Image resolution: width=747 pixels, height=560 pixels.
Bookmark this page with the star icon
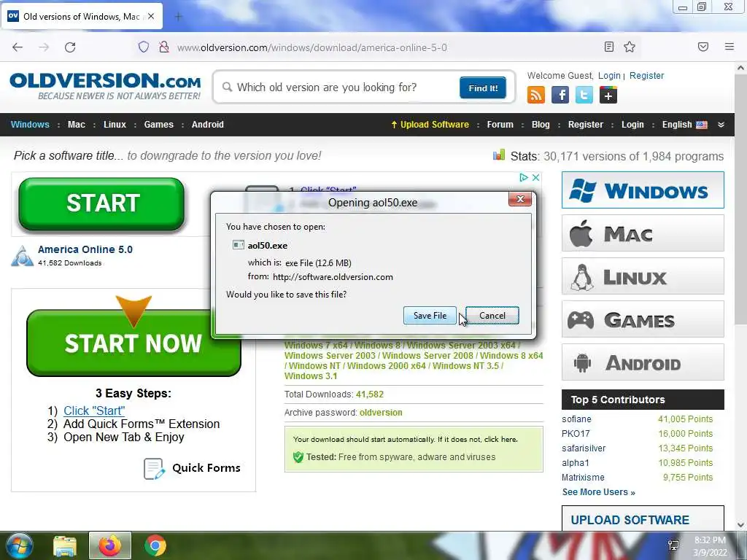click(x=630, y=47)
